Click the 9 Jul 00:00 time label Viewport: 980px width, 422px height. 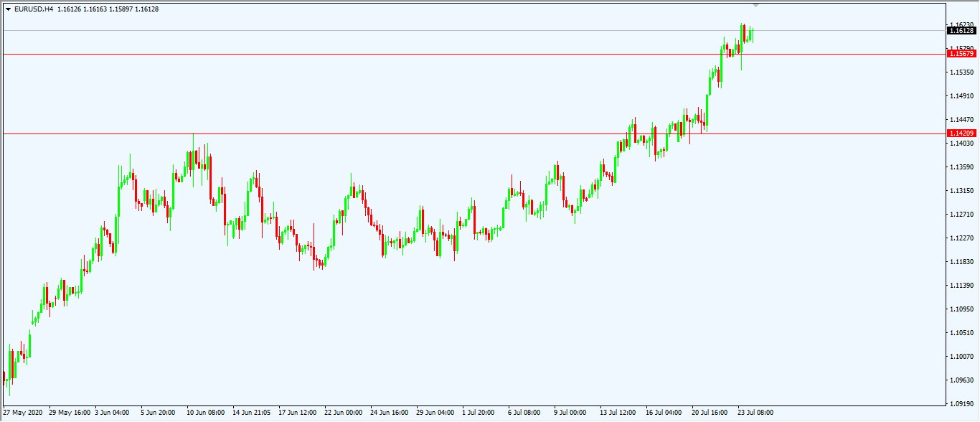click(570, 413)
